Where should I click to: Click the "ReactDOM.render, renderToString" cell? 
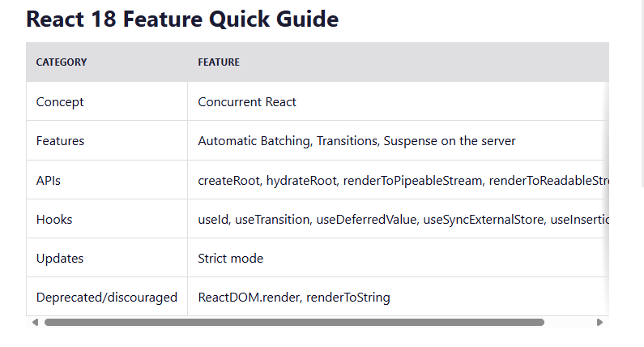coord(294,297)
